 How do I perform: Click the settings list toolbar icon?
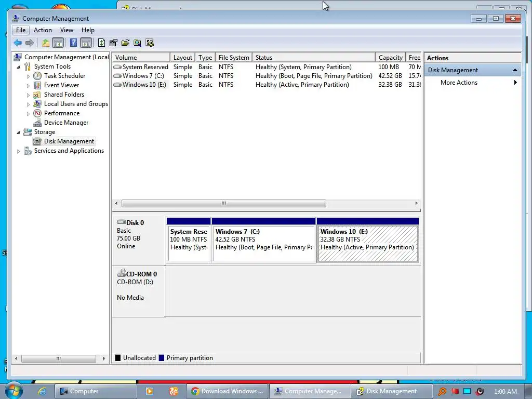click(149, 43)
